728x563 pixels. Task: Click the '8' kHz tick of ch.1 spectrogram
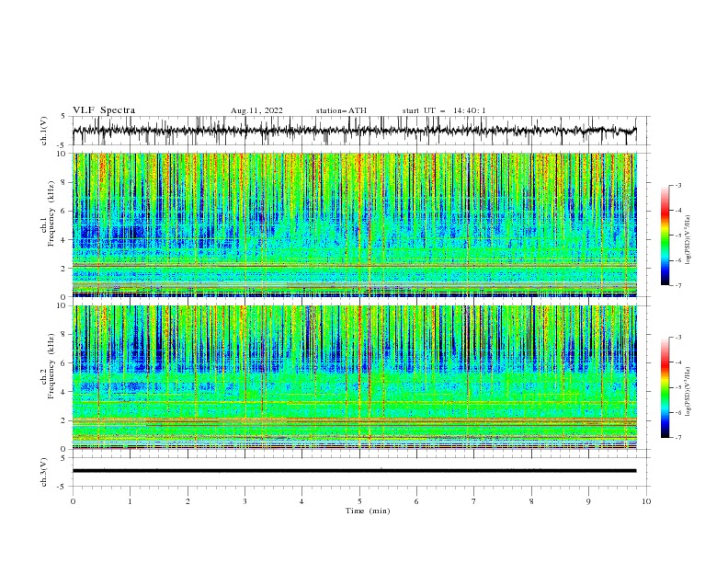point(64,182)
